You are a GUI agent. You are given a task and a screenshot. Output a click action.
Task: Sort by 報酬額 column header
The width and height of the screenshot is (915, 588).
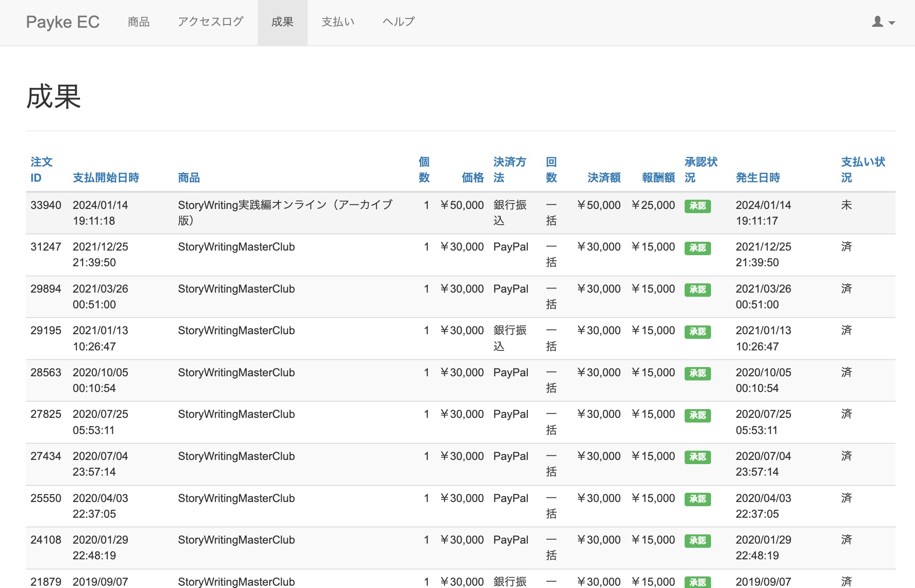click(659, 178)
